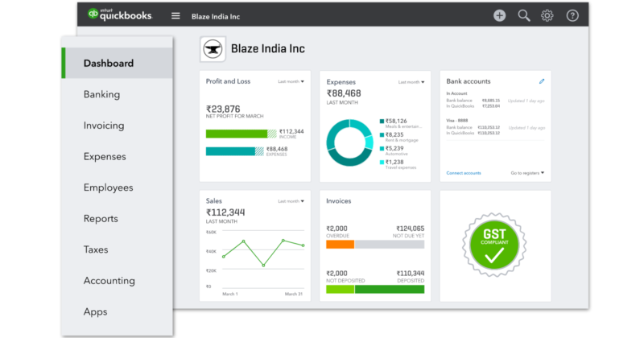
Task: Click the Invoices card title
Action: (339, 201)
